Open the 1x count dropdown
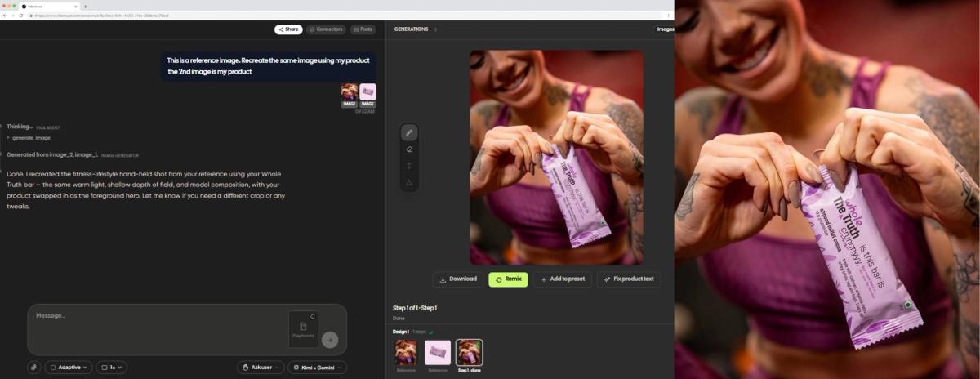This screenshot has height=379, width=980. (111, 368)
